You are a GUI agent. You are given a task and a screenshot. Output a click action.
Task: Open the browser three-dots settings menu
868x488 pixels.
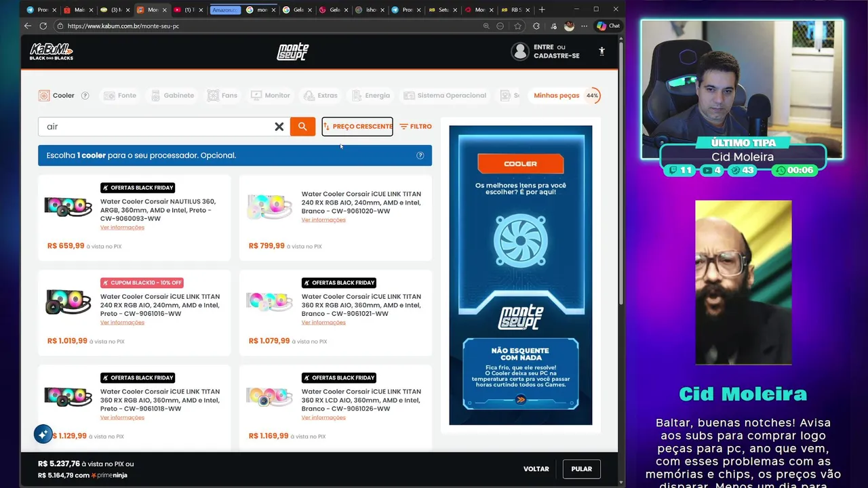coord(584,26)
